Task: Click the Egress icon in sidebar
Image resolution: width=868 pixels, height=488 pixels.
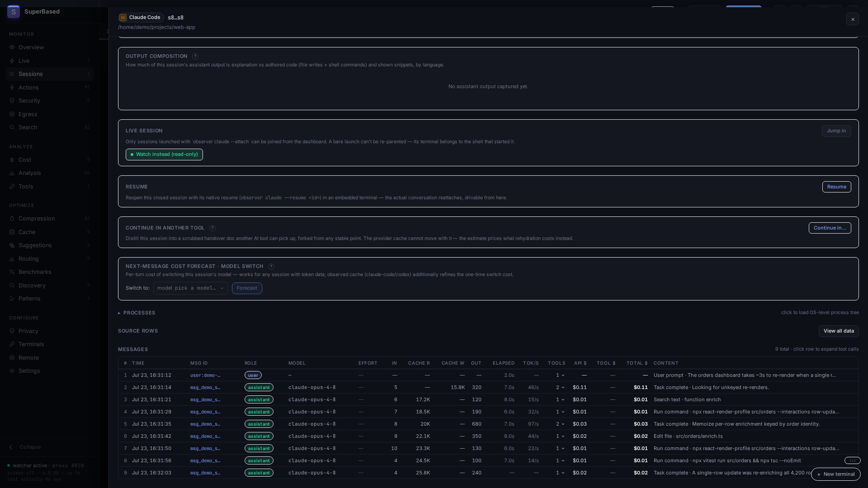Action: tap(12, 114)
